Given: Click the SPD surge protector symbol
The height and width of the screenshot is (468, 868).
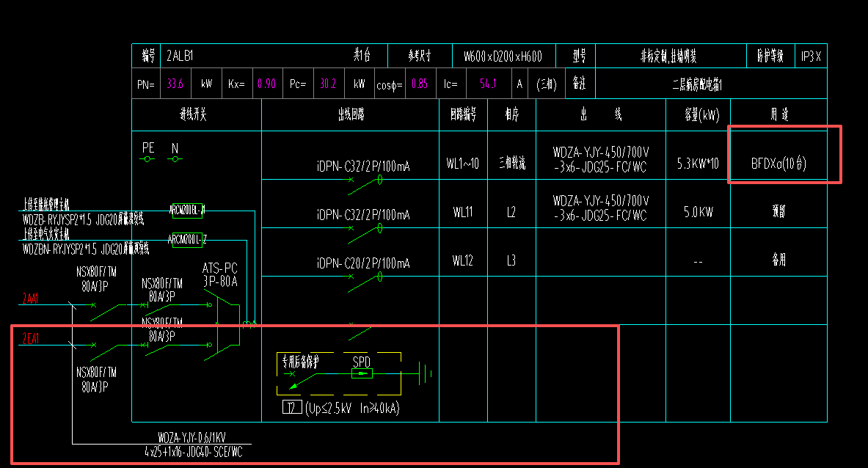Looking at the screenshot, I should (x=362, y=373).
